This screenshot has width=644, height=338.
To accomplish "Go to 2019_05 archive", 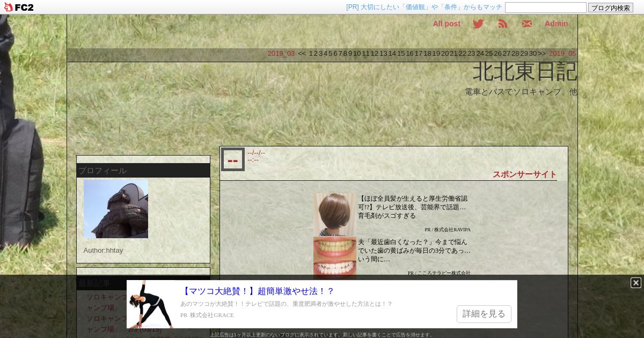I will click(x=562, y=54).
